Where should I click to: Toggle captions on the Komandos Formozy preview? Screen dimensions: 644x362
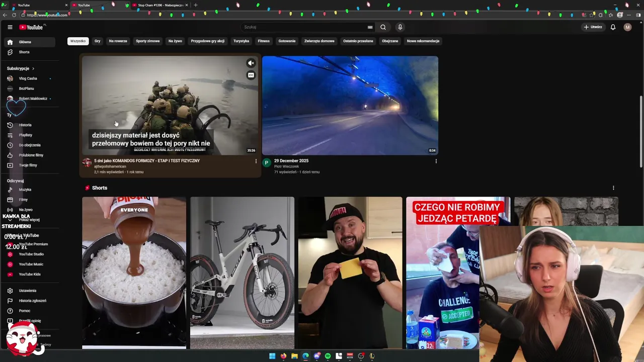tap(251, 75)
